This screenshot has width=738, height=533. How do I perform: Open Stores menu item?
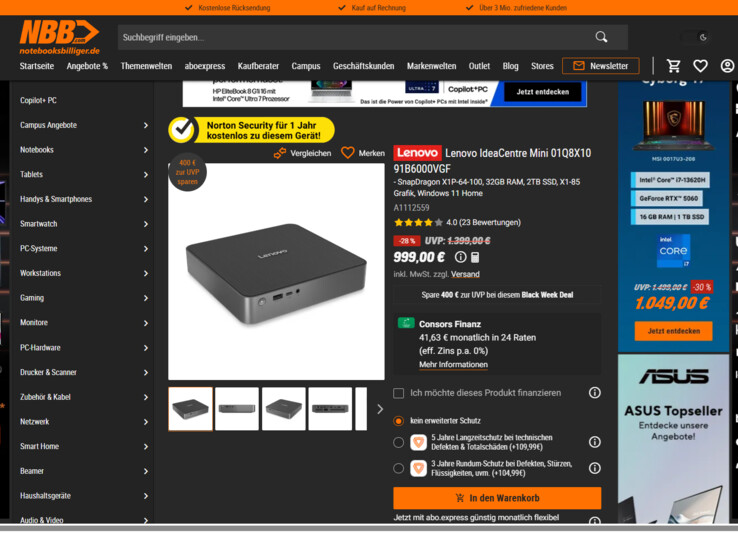click(x=542, y=66)
